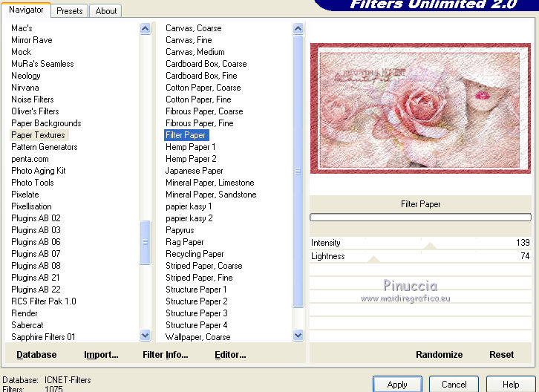Select the Sabercat category
This screenshot has width=539, height=392.
(x=27, y=325)
